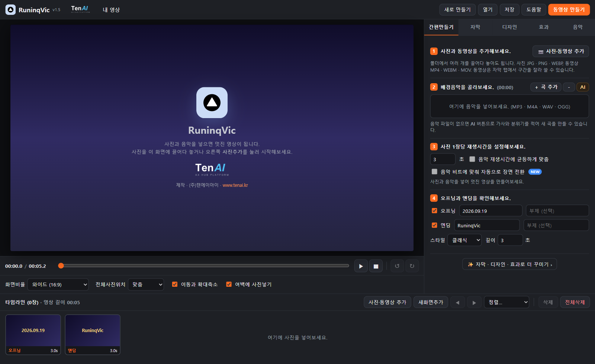Viewport: 595px width, 364px height.
Task: Click the play button under the preview
Action: click(361, 266)
